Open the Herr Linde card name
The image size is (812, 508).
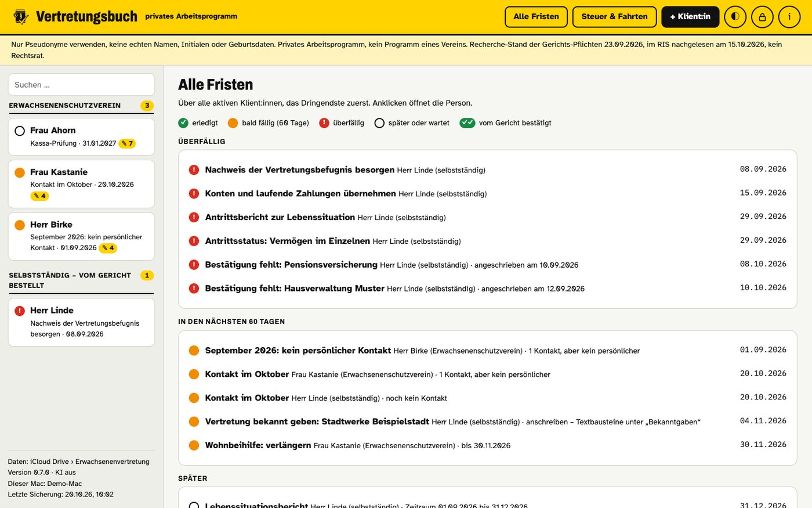[x=52, y=311]
